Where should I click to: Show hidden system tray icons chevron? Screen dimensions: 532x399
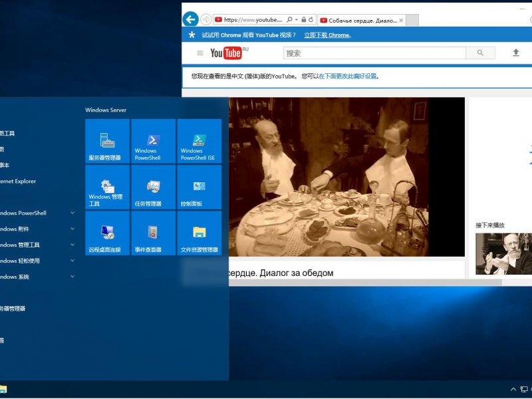point(513,390)
